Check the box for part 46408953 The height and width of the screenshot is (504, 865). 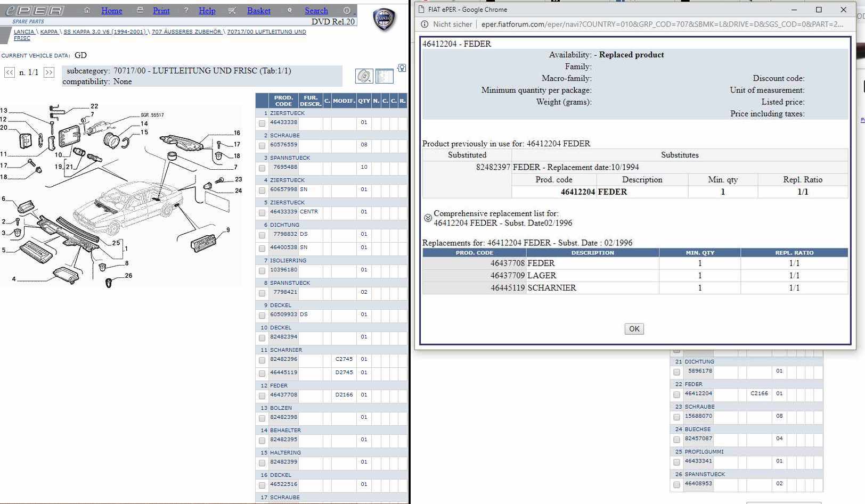[677, 485]
